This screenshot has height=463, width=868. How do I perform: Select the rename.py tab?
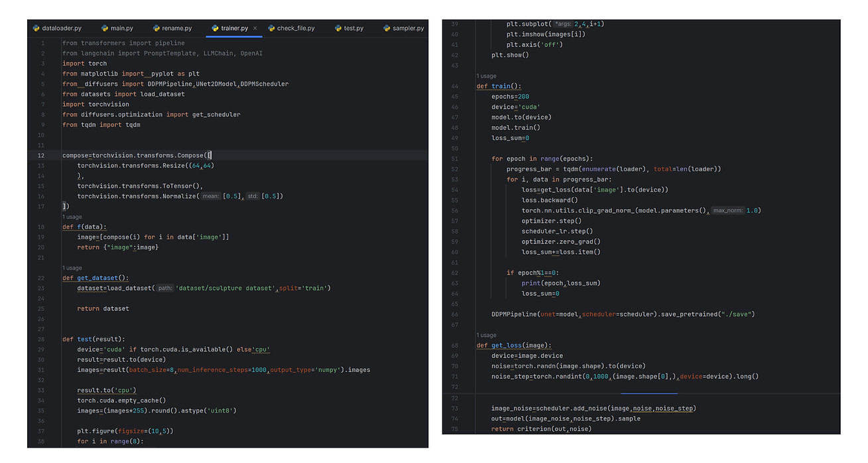pos(172,29)
